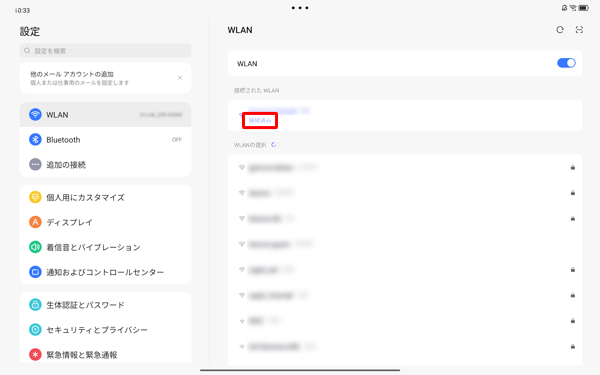Open 生体認証とパスワード settings
600x375 pixels.
pos(105,305)
